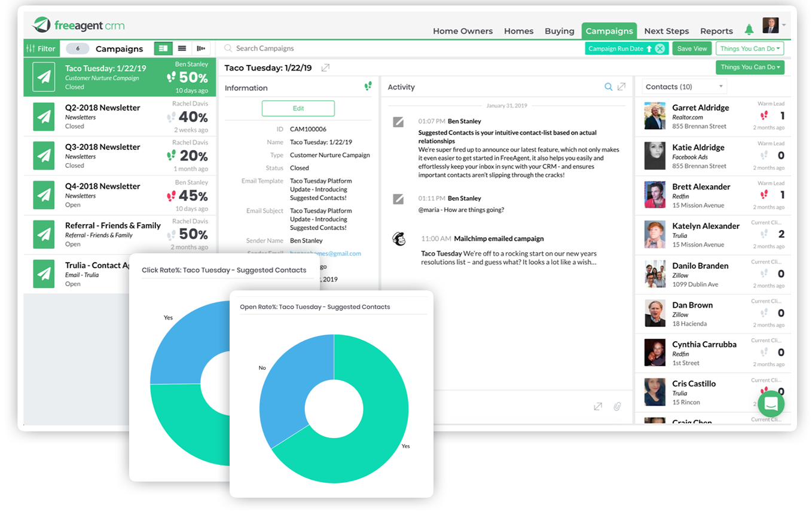The height and width of the screenshot is (518, 812).
Task: Open Cris Castillo contact name
Action: pos(694,384)
